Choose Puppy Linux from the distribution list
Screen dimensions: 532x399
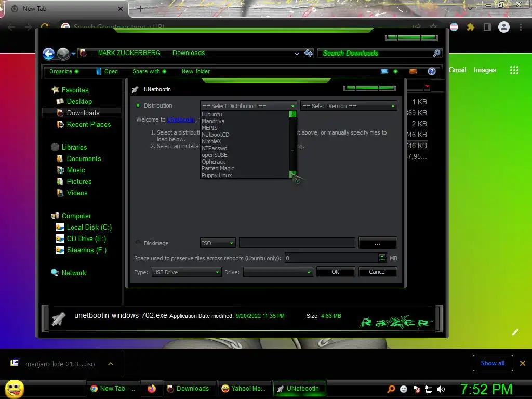[x=245, y=175]
